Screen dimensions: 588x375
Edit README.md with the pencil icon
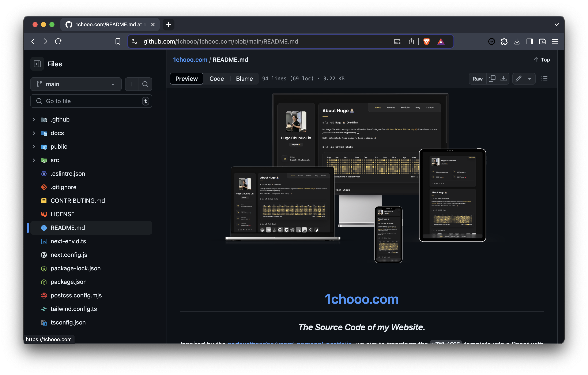point(518,78)
